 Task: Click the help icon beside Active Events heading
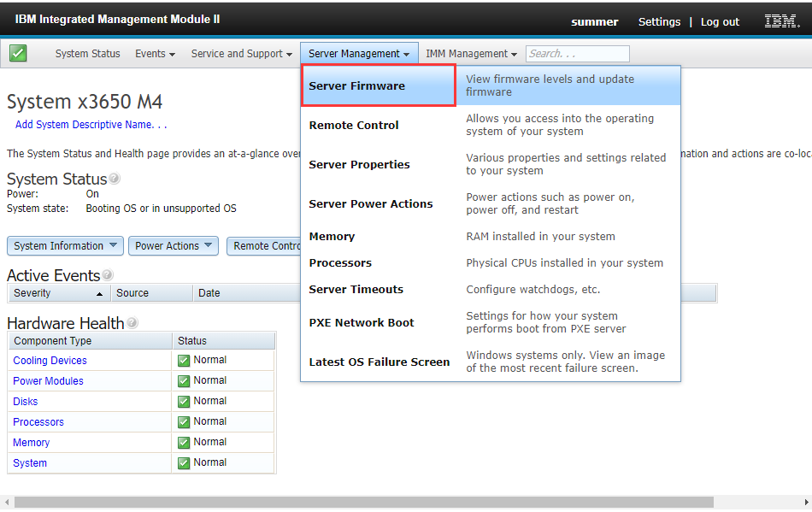pos(107,275)
